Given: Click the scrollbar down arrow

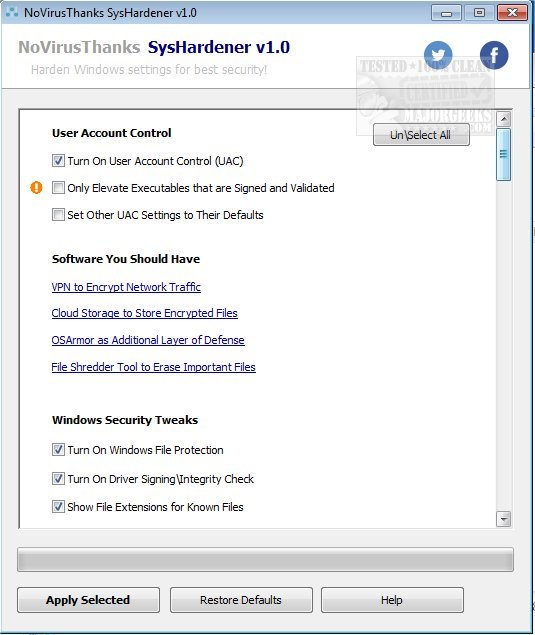Looking at the screenshot, I should pyautogui.click(x=503, y=518).
